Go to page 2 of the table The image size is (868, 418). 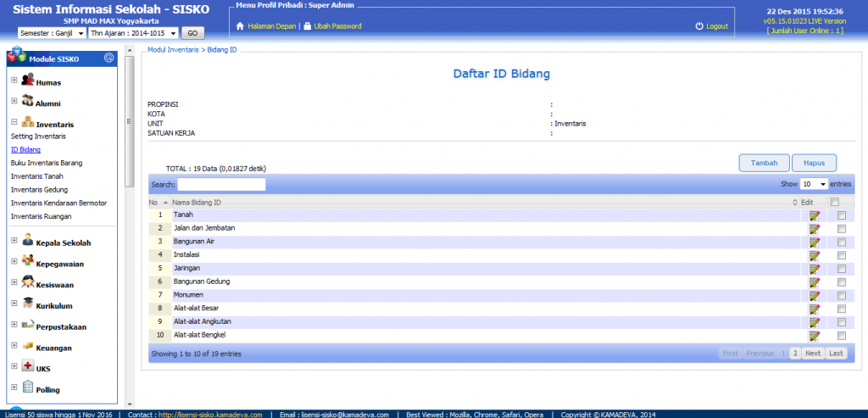795,354
